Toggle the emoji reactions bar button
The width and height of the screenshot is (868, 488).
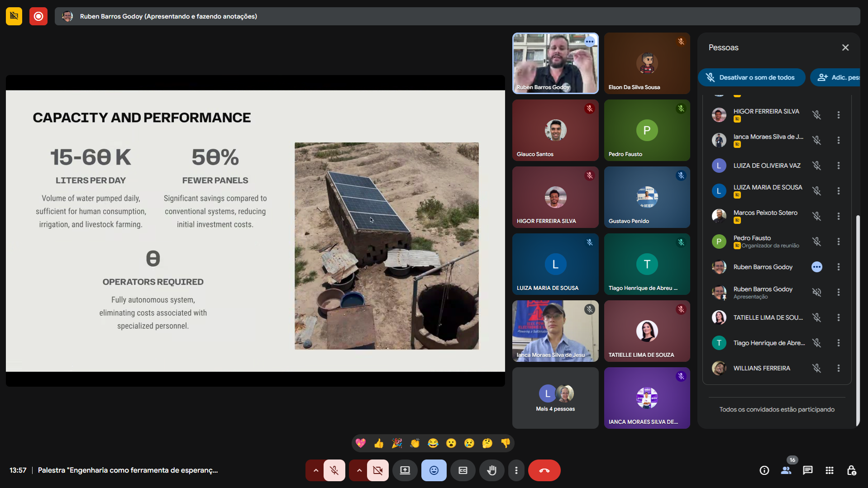point(434,470)
